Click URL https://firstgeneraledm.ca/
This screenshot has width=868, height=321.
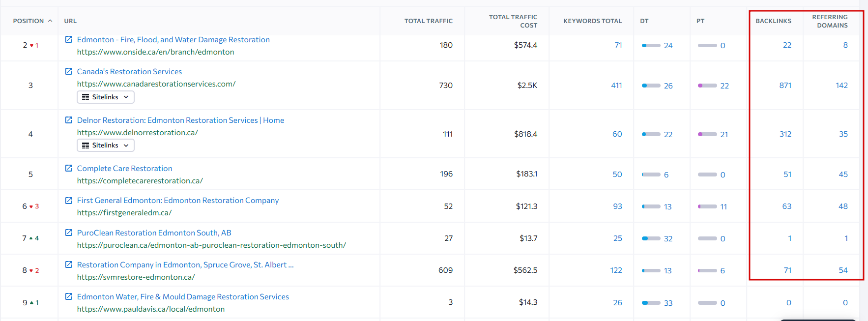(124, 212)
